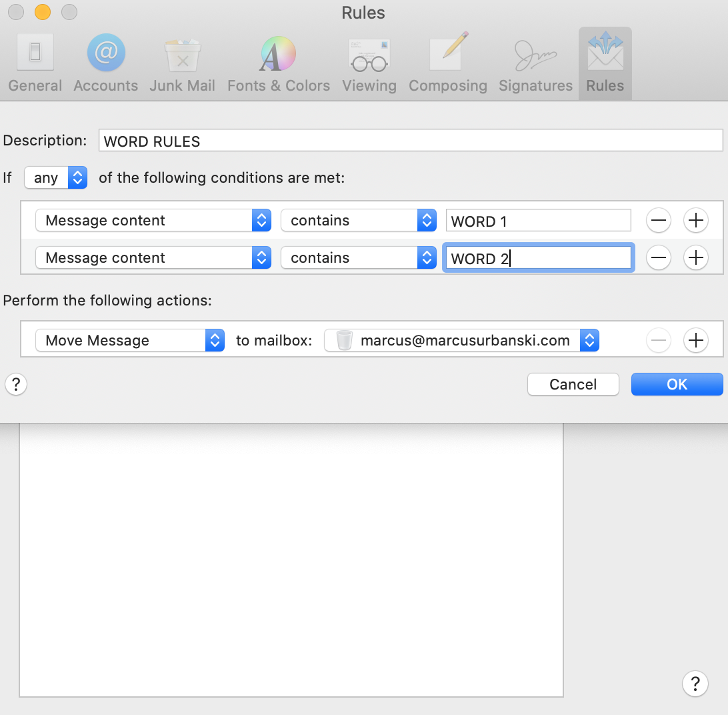The image size is (728, 715).
Task: Cancel editing the rule
Action: click(x=573, y=384)
